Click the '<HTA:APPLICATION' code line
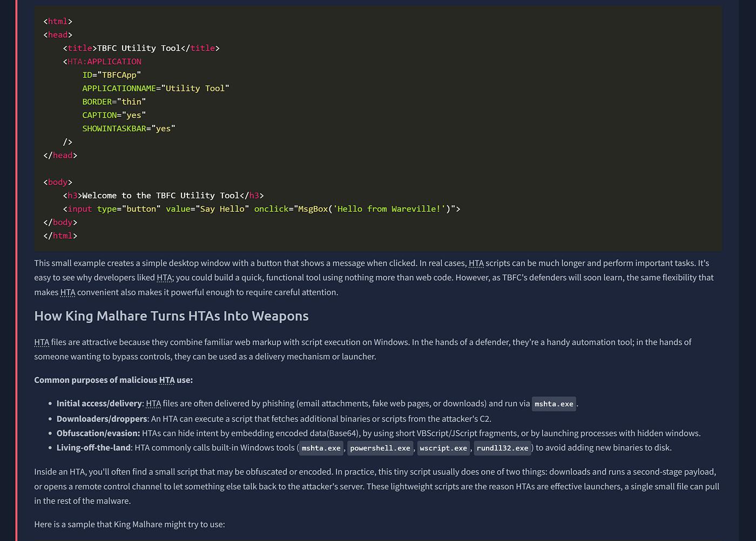 click(x=102, y=62)
